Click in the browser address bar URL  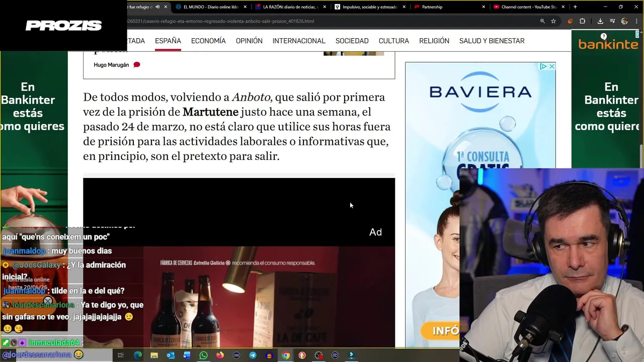pyautogui.click(x=221, y=21)
